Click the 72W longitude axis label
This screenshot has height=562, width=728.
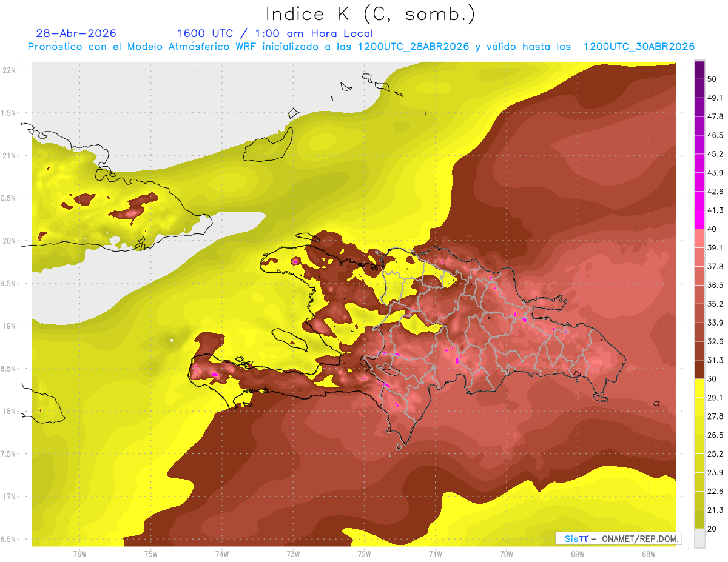coord(364,554)
